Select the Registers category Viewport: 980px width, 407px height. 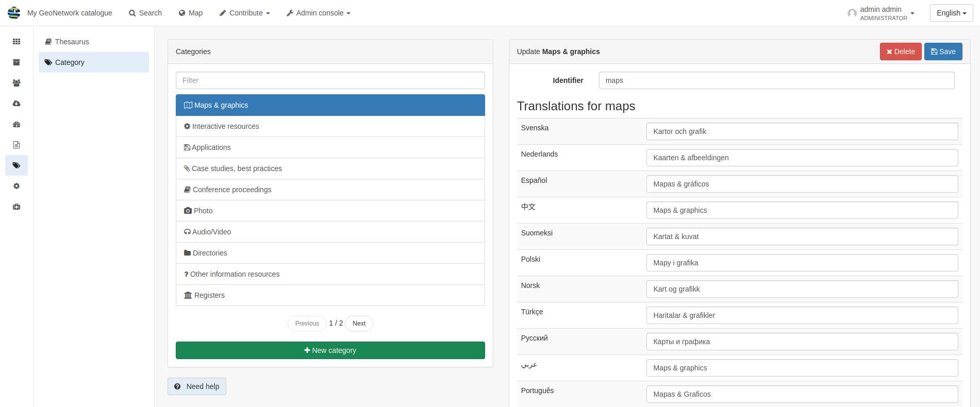pyautogui.click(x=330, y=295)
